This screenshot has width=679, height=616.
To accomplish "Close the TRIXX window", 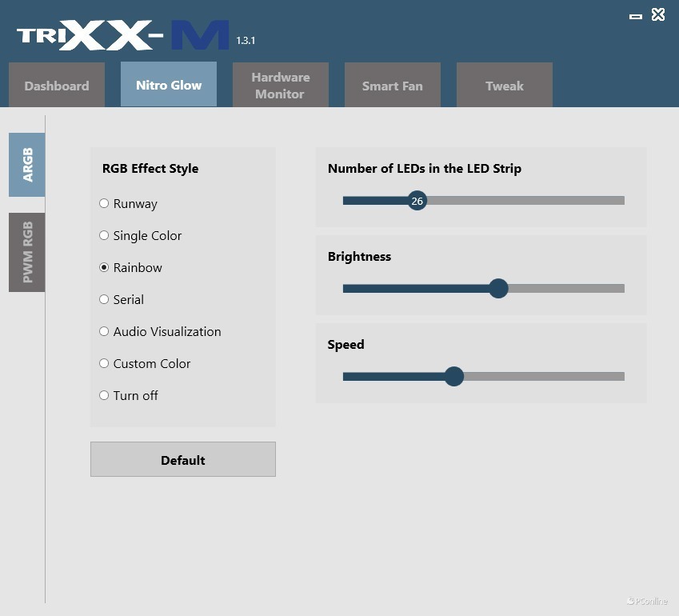I will (657, 14).
